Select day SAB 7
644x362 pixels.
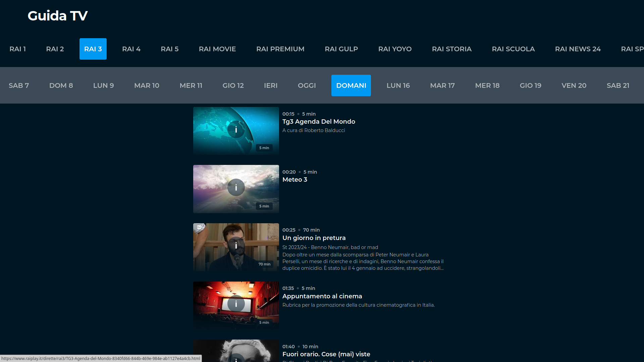pos(19,85)
